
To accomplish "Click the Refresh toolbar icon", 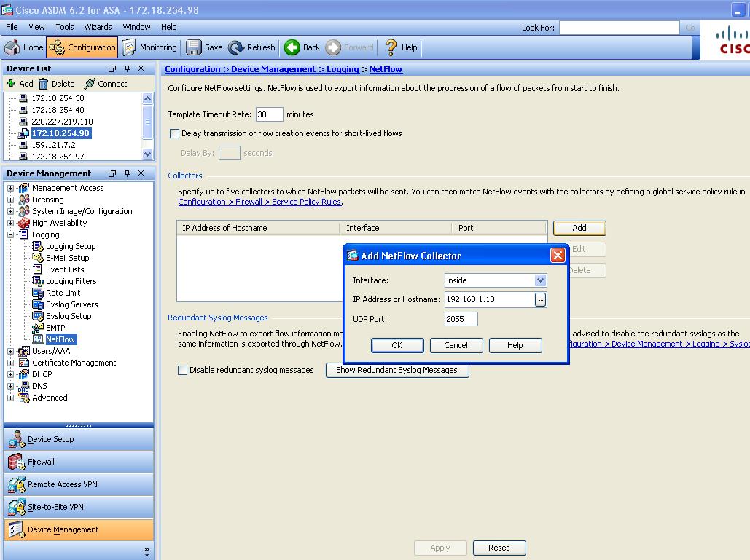I will (236, 47).
